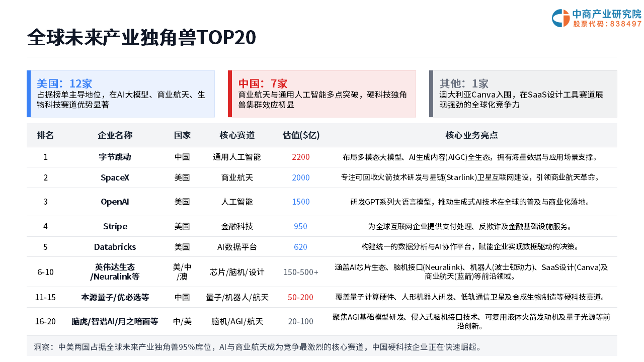Click valuation 620 for Databricks
This screenshot has width=644, height=362.
pos(301,247)
